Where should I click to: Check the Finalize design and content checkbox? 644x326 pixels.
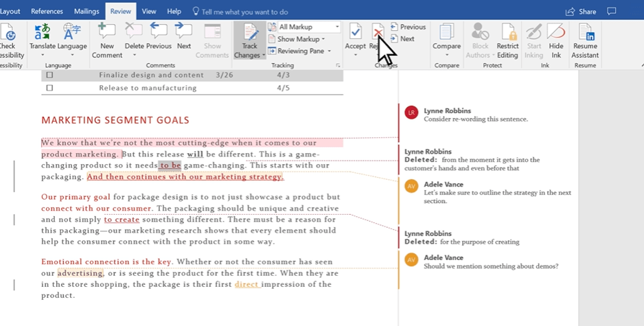pyautogui.click(x=49, y=75)
